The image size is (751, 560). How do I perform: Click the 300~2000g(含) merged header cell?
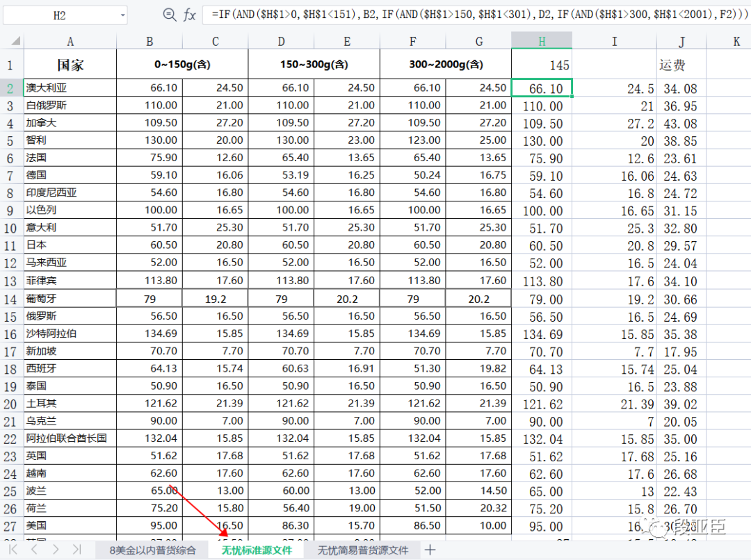point(446,64)
